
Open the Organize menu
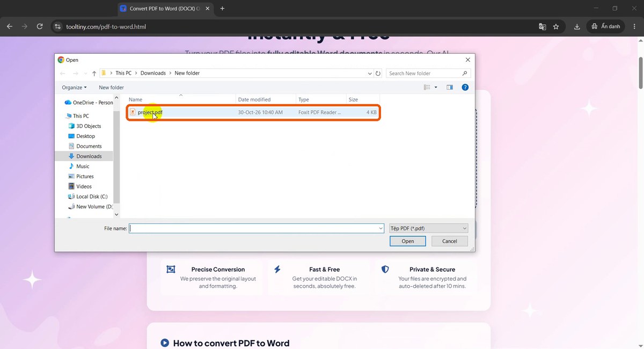coord(74,87)
